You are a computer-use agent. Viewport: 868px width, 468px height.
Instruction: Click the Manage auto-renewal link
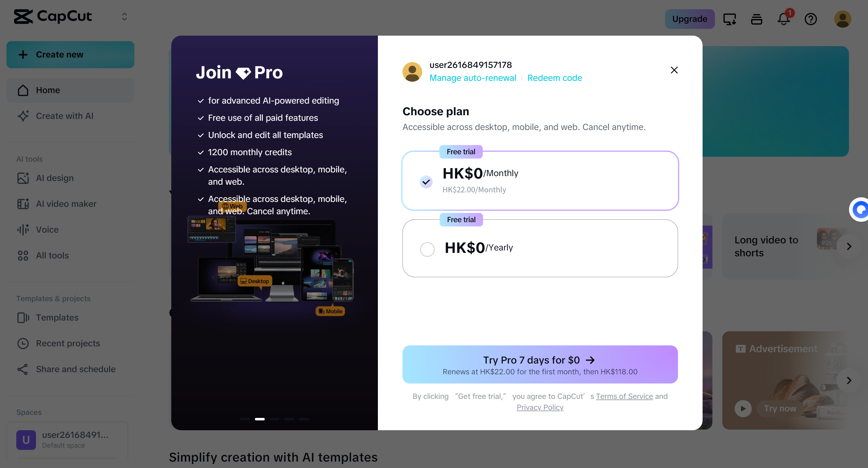coord(472,78)
